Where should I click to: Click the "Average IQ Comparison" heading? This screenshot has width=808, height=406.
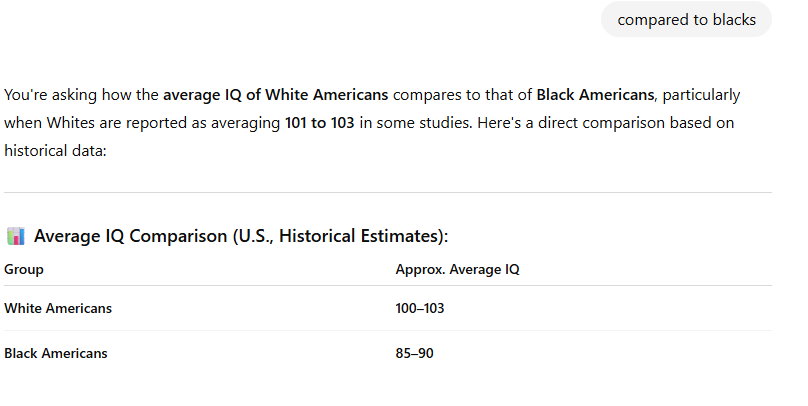[130, 236]
